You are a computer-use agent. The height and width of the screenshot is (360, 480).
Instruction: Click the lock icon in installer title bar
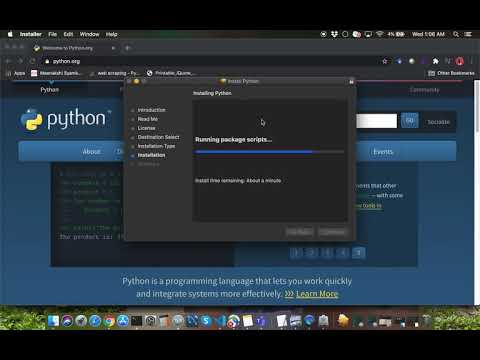tap(351, 82)
